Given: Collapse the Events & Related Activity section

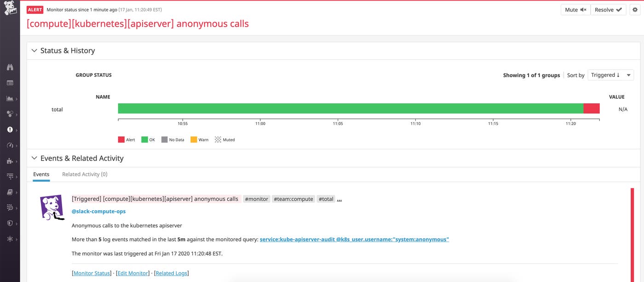Looking at the screenshot, I should tap(34, 158).
